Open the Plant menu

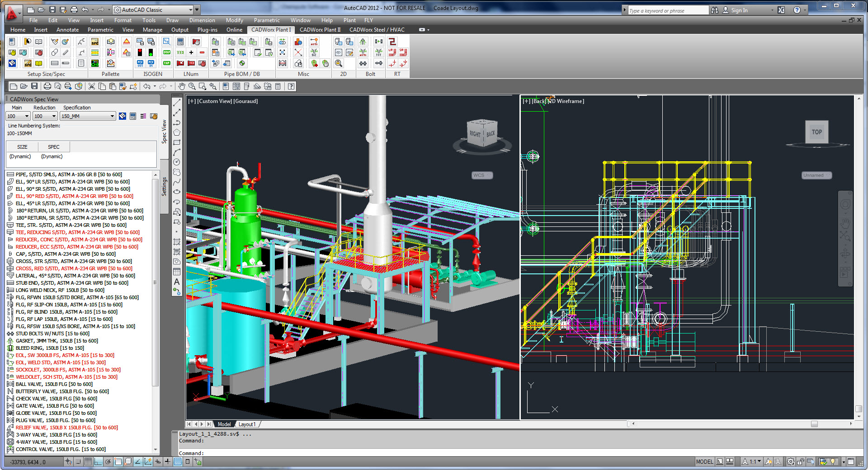pyautogui.click(x=349, y=20)
